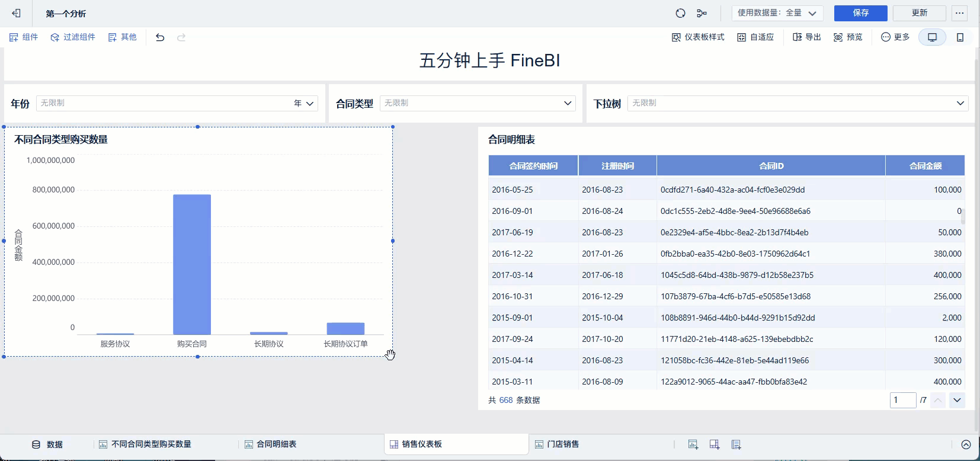This screenshot has width=980, height=461.
Task: Switch to desktop layout view
Action: tap(933, 37)
